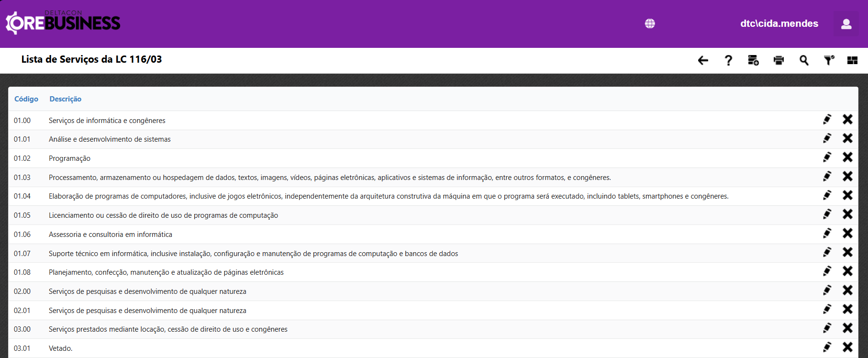Open search with the magnifying glass icon
The image size is (868, 358).
click(x=804, y=60)
